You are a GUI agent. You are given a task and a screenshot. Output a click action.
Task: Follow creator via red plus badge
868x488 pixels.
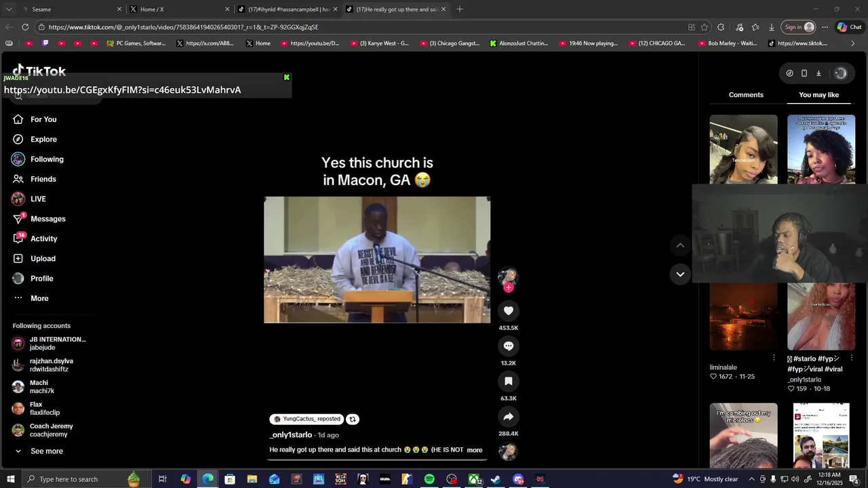[x=509, y=287]
